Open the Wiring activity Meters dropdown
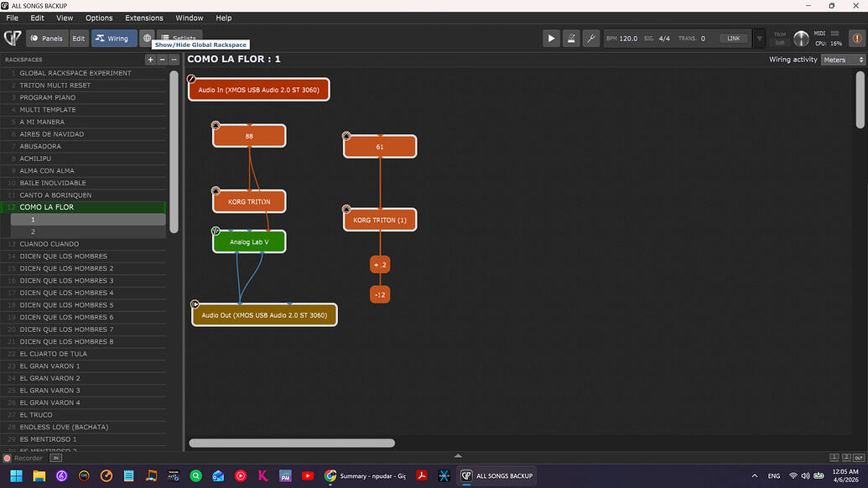The width and height of the screenshot is (868, 488). tap(843, 60)
